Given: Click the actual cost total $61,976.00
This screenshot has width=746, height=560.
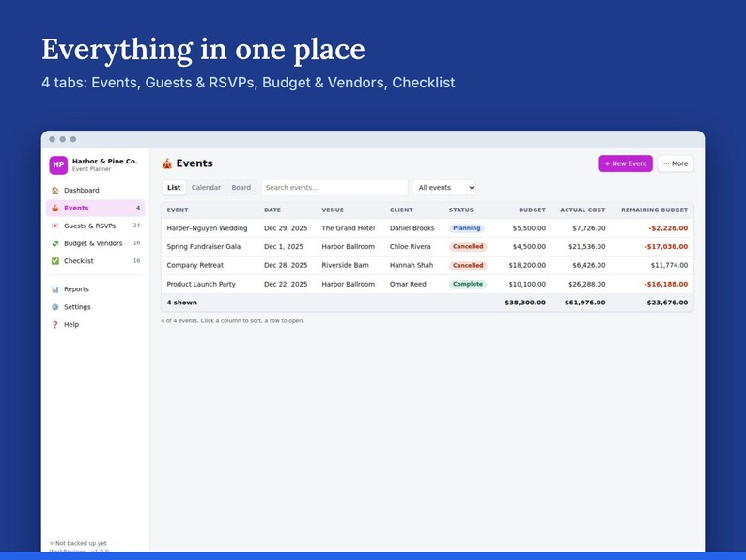Looking at the screenshot, I should click(x=584, y=303).
